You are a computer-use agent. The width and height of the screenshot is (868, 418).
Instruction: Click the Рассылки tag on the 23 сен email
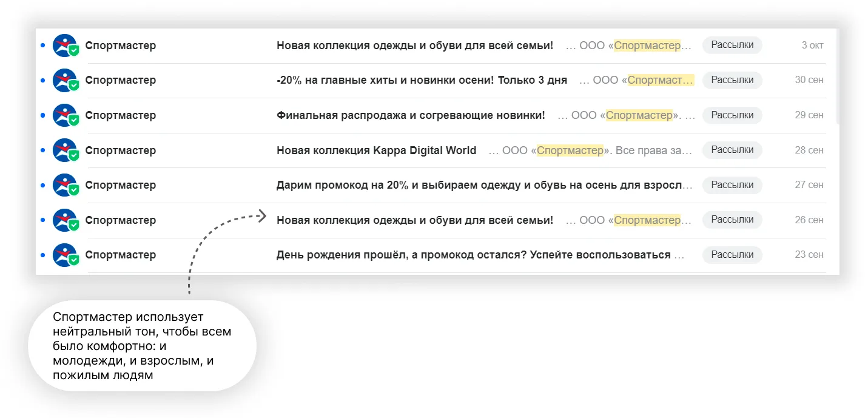[732, 255]
